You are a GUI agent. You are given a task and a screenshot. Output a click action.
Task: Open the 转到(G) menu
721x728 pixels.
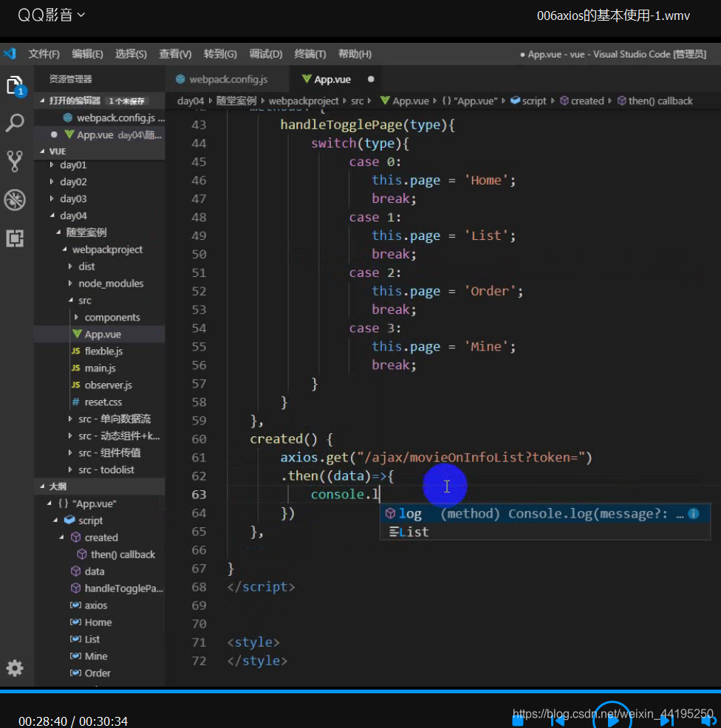220,55
